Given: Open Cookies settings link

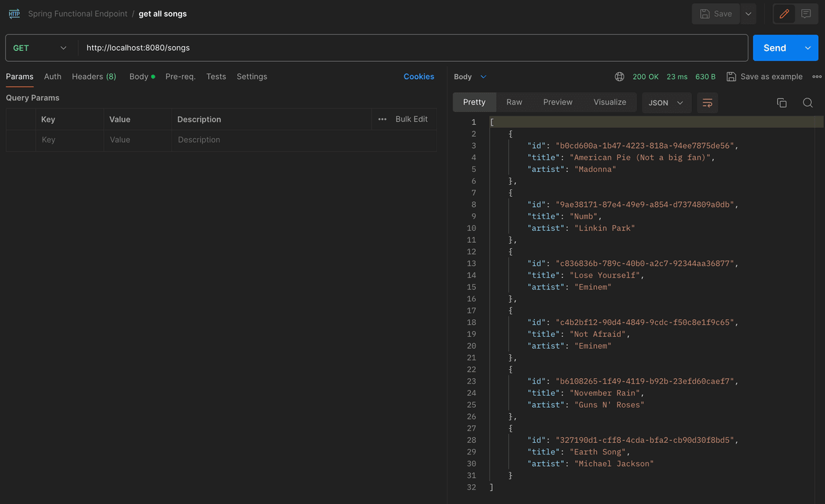Looking at the screenshot, I should (x=419, y=76).
